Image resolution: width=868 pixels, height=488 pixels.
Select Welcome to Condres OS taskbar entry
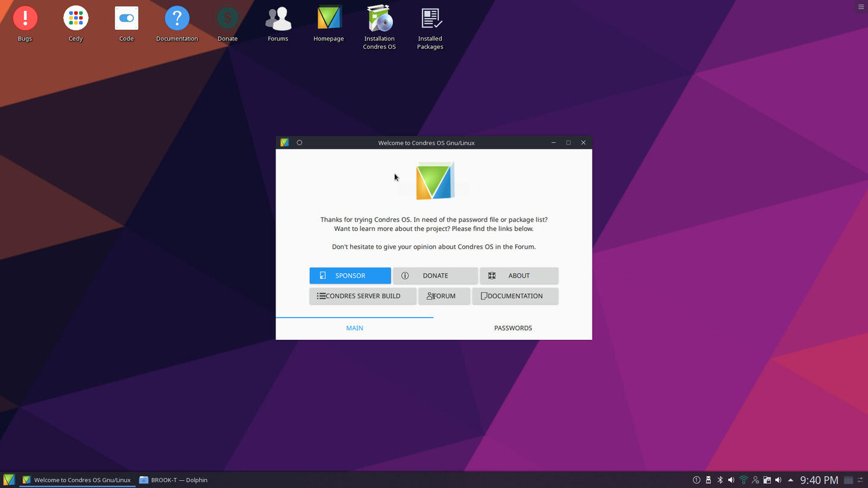77,480
